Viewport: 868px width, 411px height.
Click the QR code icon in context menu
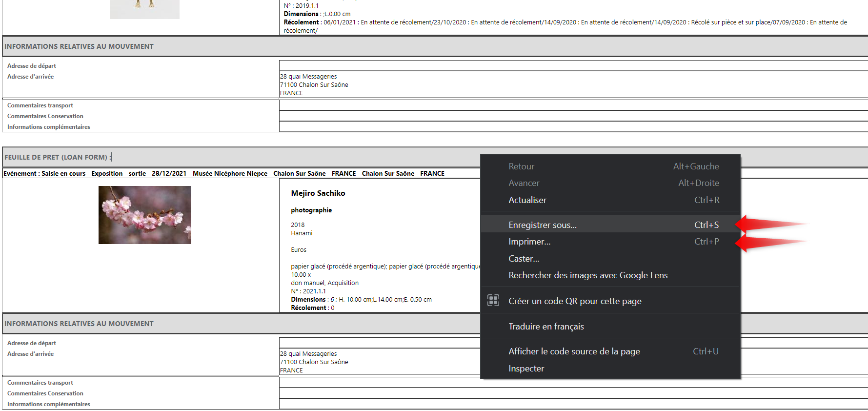tap(493, 301)
